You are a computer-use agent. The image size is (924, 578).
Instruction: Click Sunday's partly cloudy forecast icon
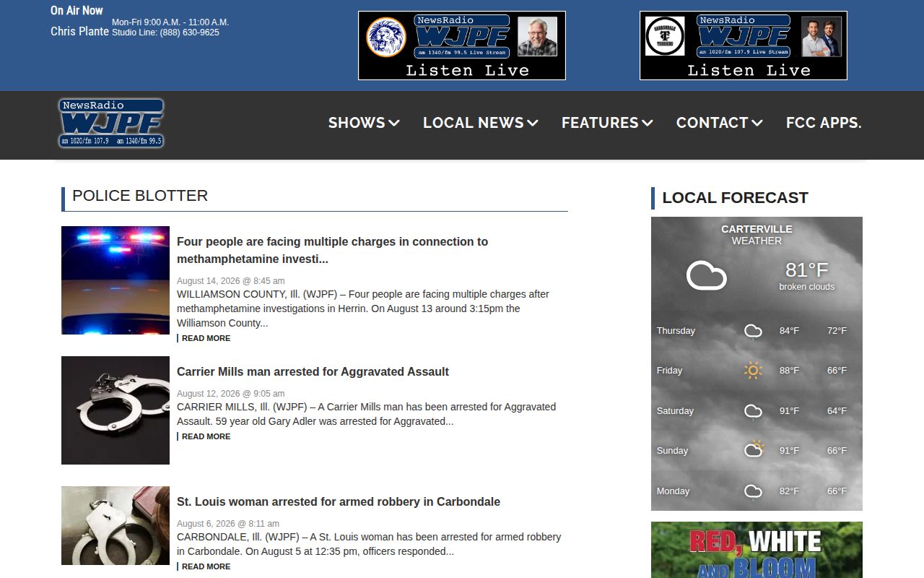point(754,449)
